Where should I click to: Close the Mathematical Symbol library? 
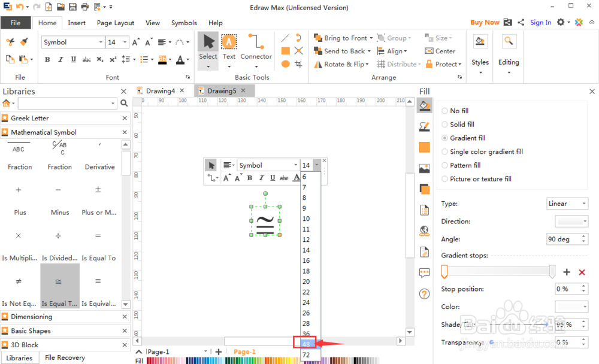pos(125,132)
